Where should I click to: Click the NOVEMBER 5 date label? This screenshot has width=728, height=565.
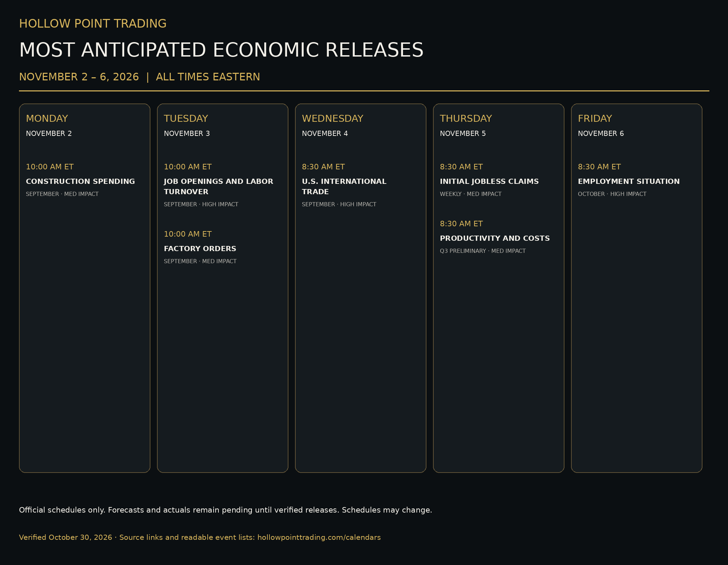[463, 133]
